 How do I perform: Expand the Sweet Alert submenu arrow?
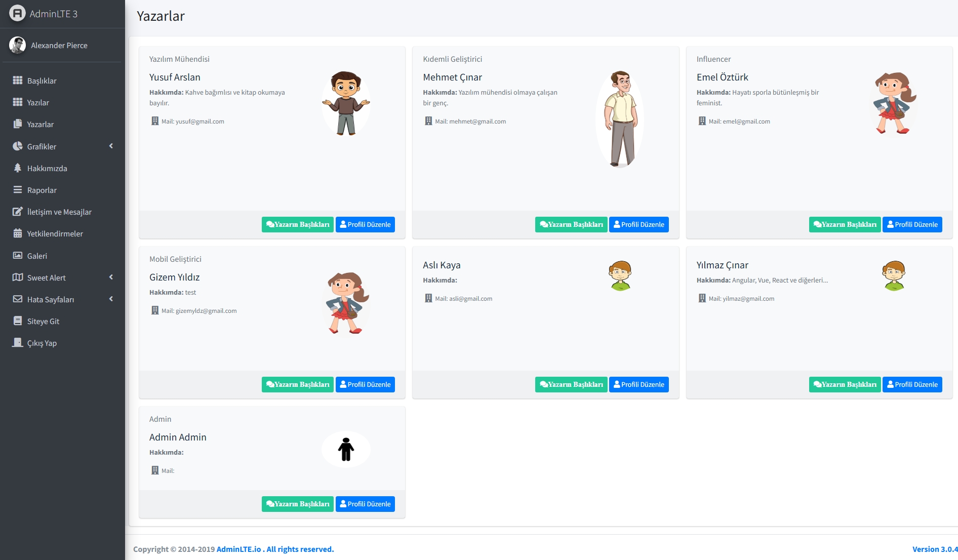[x=111, y=277]
